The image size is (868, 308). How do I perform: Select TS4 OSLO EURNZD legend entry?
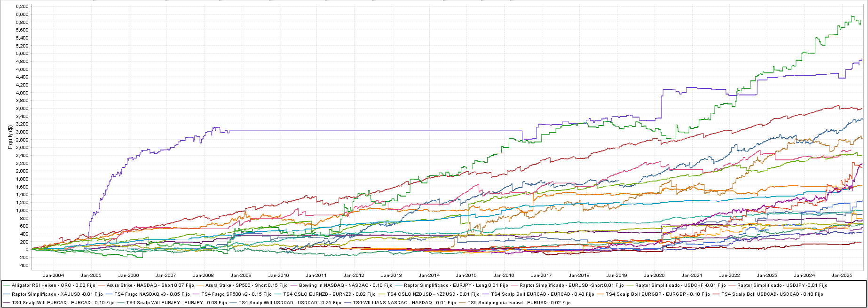point(329,294)
